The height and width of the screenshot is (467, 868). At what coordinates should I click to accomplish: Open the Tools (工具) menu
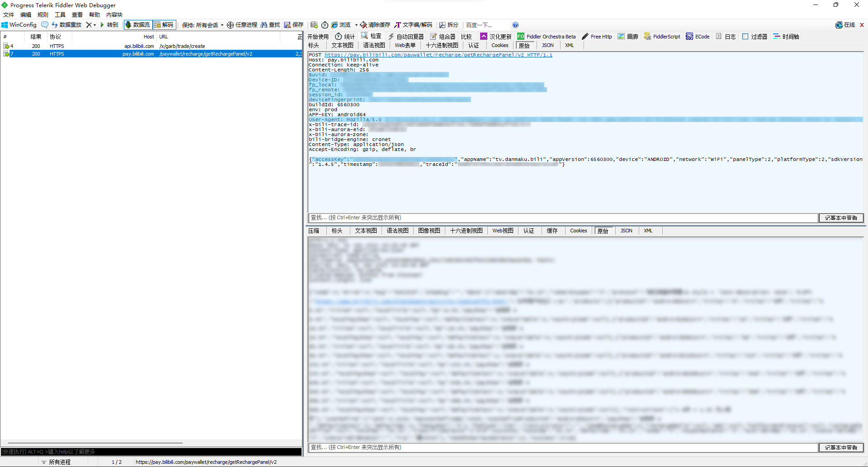tap(60, 15)
